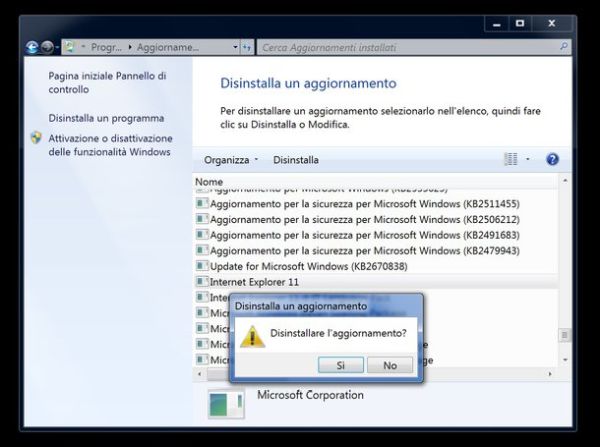The image size is (600, 447).
Task: Confirm uninstall by clicking Sì
Action: (340, 365)
